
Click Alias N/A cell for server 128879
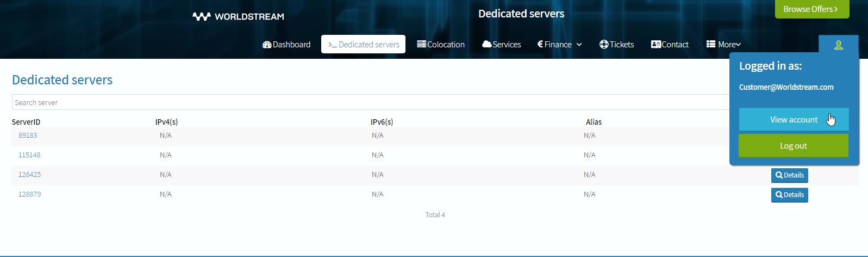pos(590,194)
